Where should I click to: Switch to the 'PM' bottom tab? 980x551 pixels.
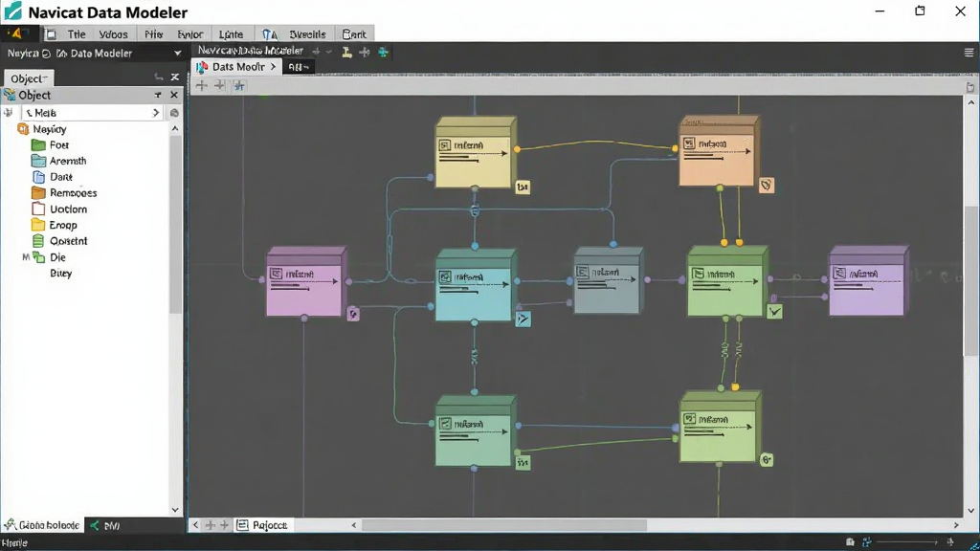click(104, 525)
